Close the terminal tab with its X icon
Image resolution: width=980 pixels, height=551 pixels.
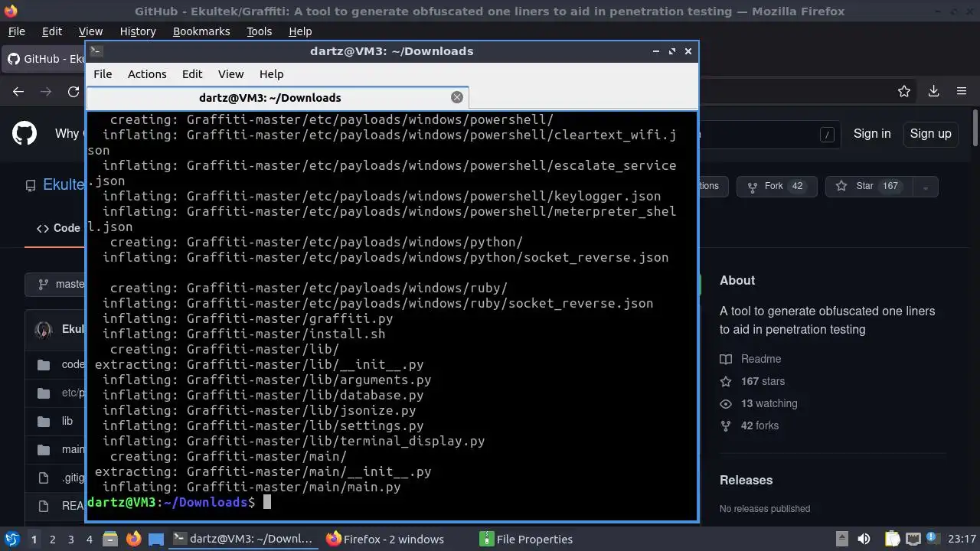(457, 97)
